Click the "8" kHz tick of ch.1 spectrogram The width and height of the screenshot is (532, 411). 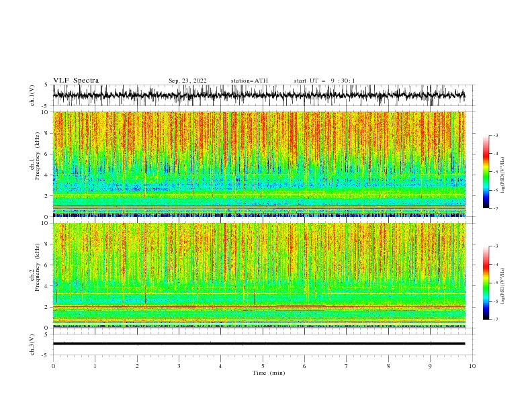(47, 133)
